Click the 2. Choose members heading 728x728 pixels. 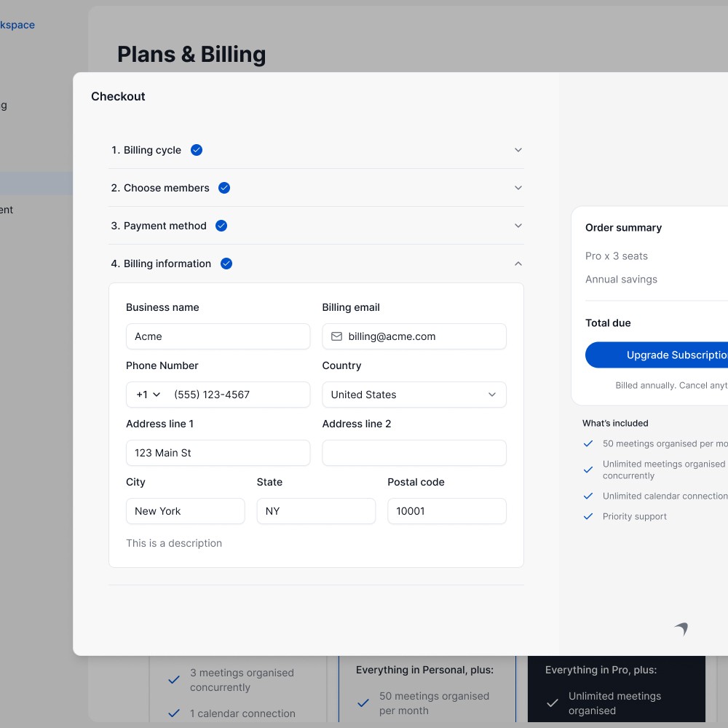[x=160, y=188]
